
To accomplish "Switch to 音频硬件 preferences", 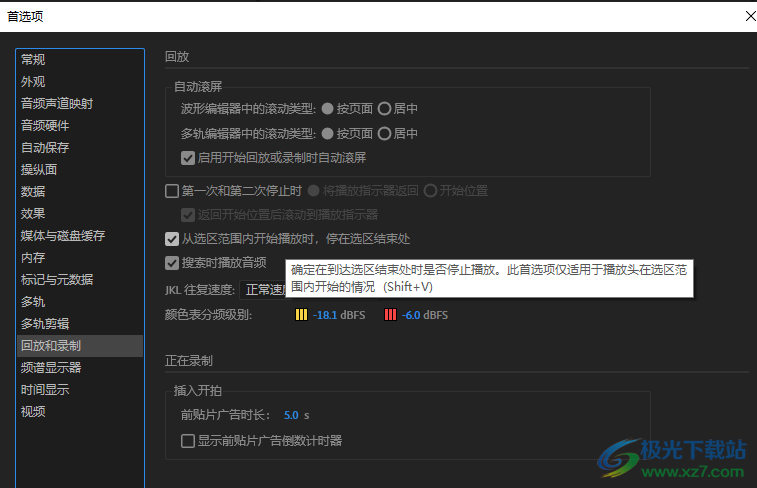I will click(45, 126).
